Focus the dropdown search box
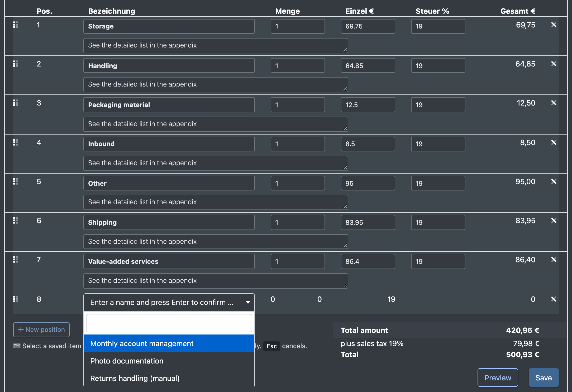This screenshot has width=572, height=392. click(169, 323)
